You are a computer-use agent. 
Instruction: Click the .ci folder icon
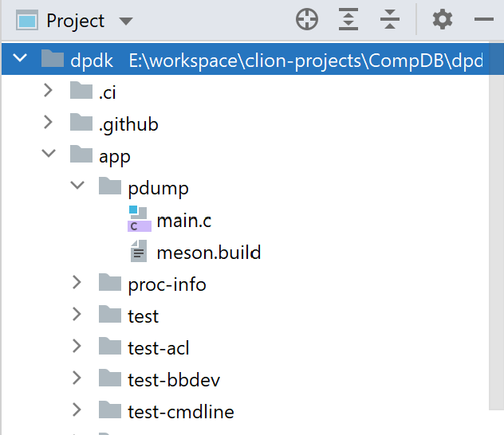click(81, 90)
